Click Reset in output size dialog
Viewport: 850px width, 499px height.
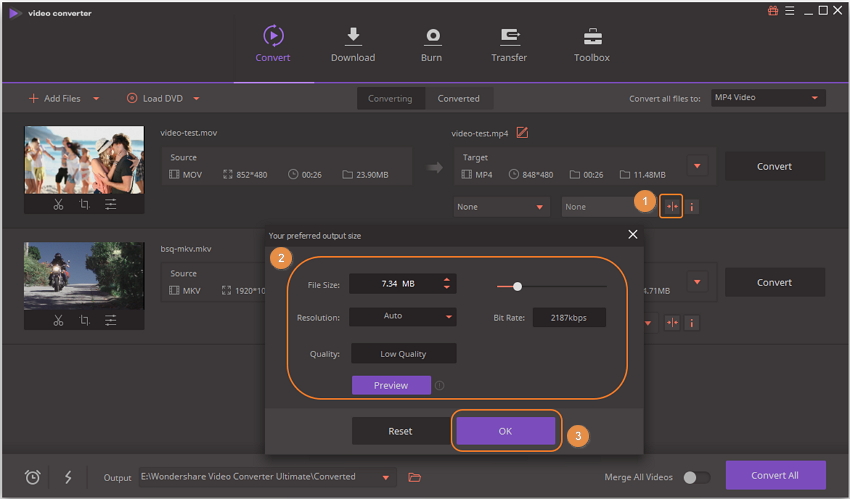point(400,431)
